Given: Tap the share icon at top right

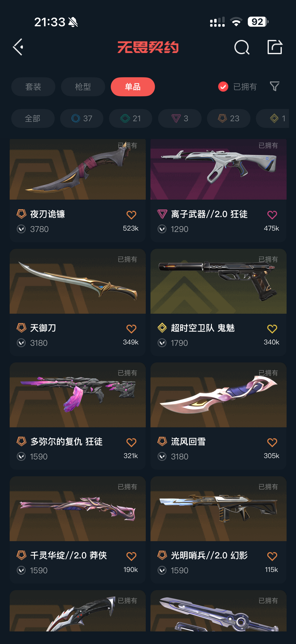Looking at the screenshot, I should (x=275, y=47).
